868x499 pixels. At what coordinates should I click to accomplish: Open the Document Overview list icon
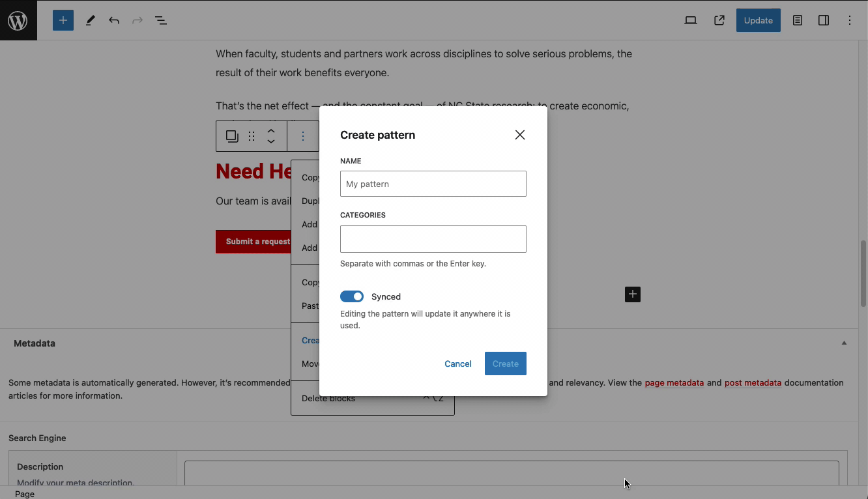(161, 20)
